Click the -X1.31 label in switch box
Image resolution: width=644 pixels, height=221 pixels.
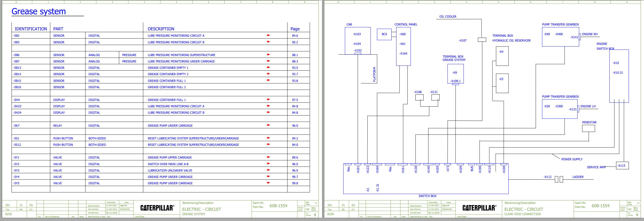click(x=378, y=188)
